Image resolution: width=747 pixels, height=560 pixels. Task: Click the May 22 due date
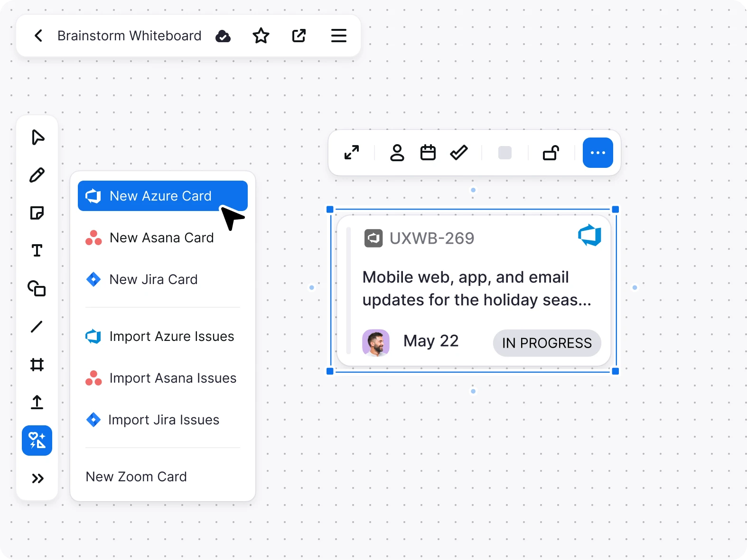click(431, 341)
